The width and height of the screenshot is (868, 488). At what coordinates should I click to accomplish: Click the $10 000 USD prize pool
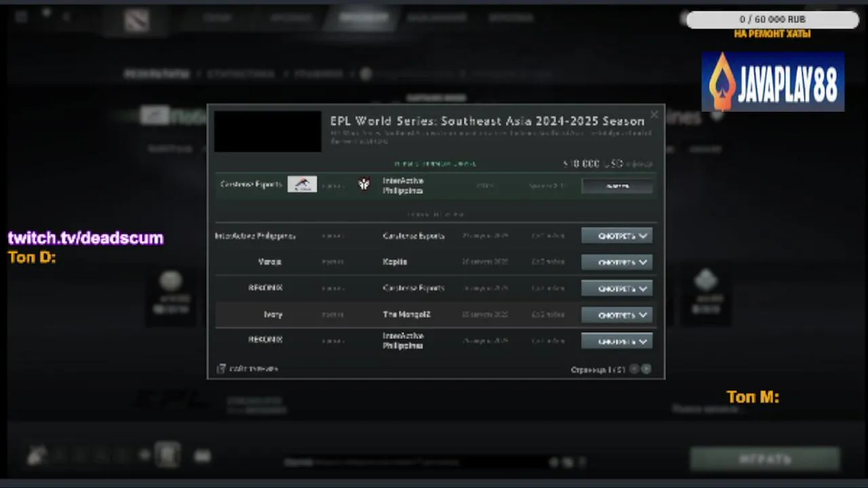(x=593, y=164)
